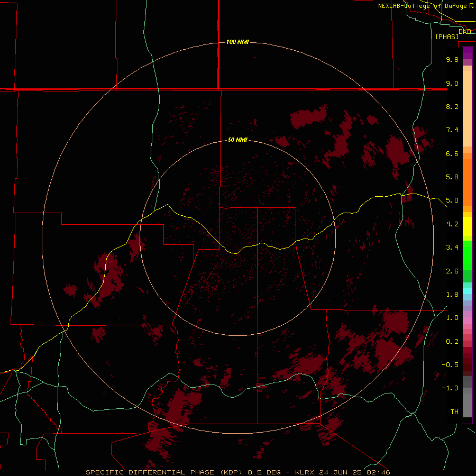
Task: Click the 9.0 value on the color scale
Action: point(452,83)
